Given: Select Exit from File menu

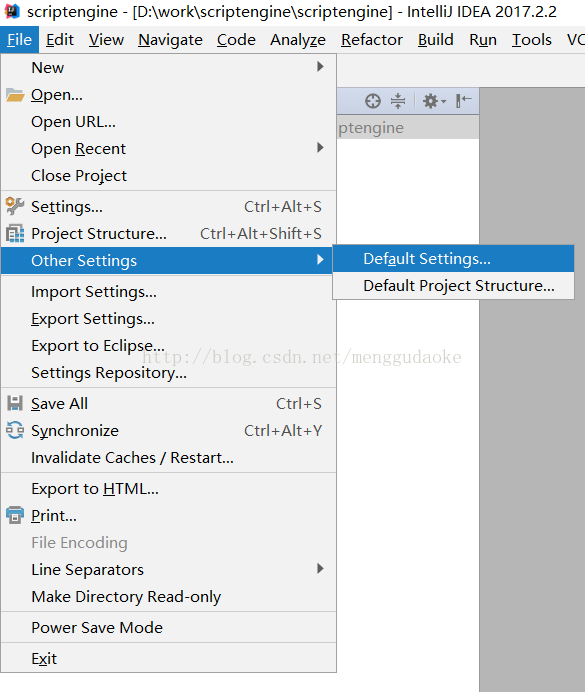Looking at the screenshot, I should (169, 658).
